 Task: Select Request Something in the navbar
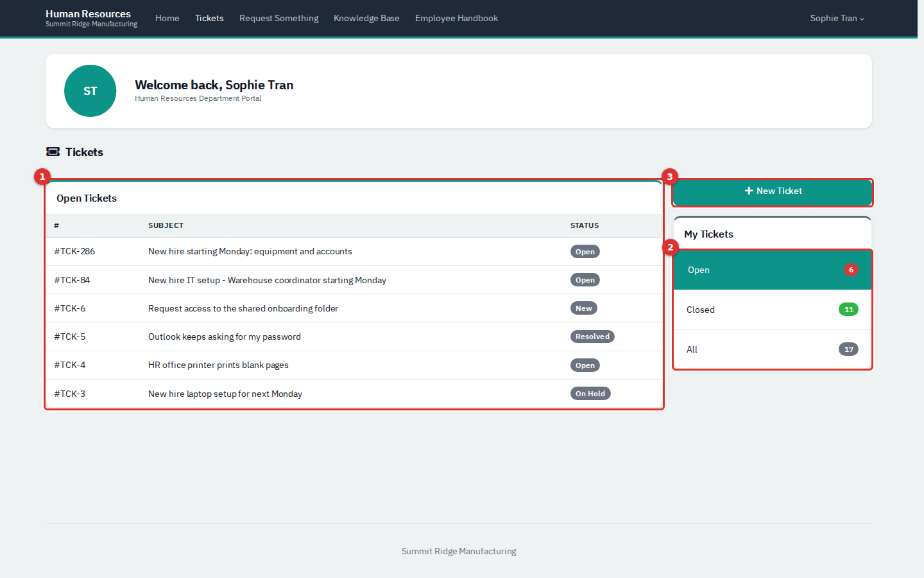coord(279,18)
